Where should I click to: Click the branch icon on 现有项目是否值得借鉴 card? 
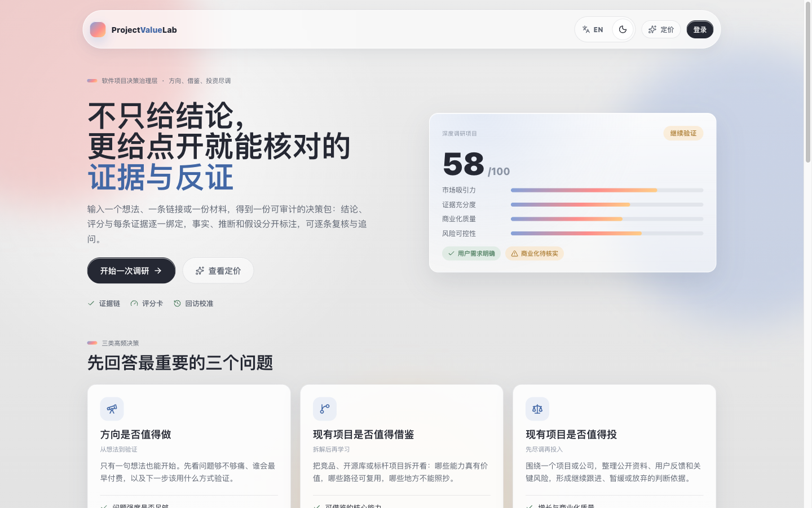(325, 409)
